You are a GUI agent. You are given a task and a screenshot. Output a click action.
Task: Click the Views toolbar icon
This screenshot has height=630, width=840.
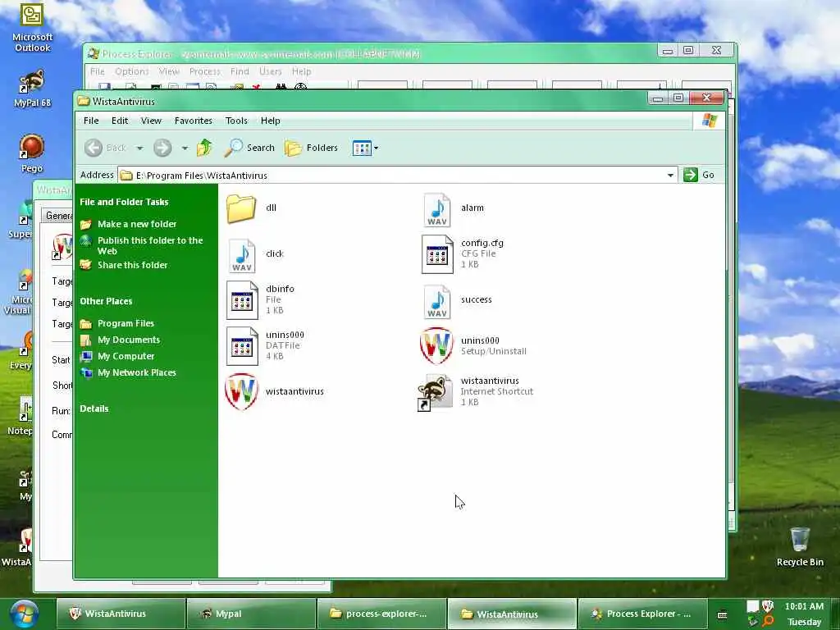(x=362, y=148)
